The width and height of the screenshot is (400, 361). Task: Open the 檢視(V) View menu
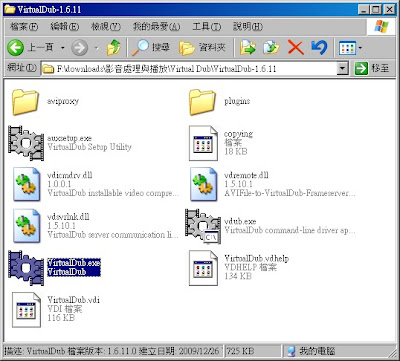pos(106,27)
